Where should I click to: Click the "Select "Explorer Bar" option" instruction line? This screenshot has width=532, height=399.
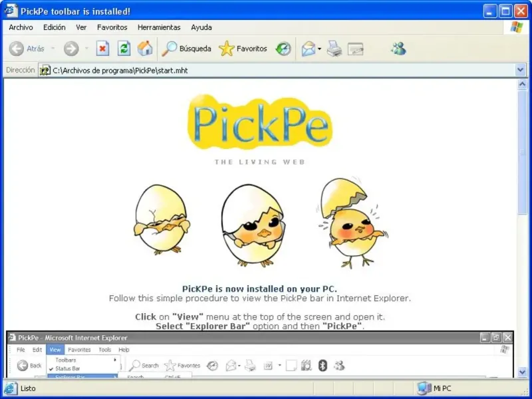tap(259, 327)
